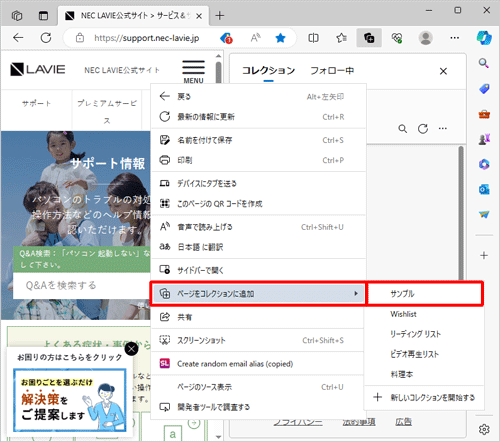Open the sidebar paper plane Drop icon
The width and height of the screenshot is (500, 442).
click(484, 214)
